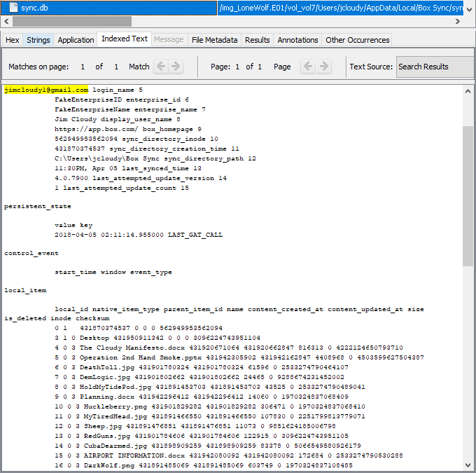Click the sync_directory_creation_time line

(147, 149)
